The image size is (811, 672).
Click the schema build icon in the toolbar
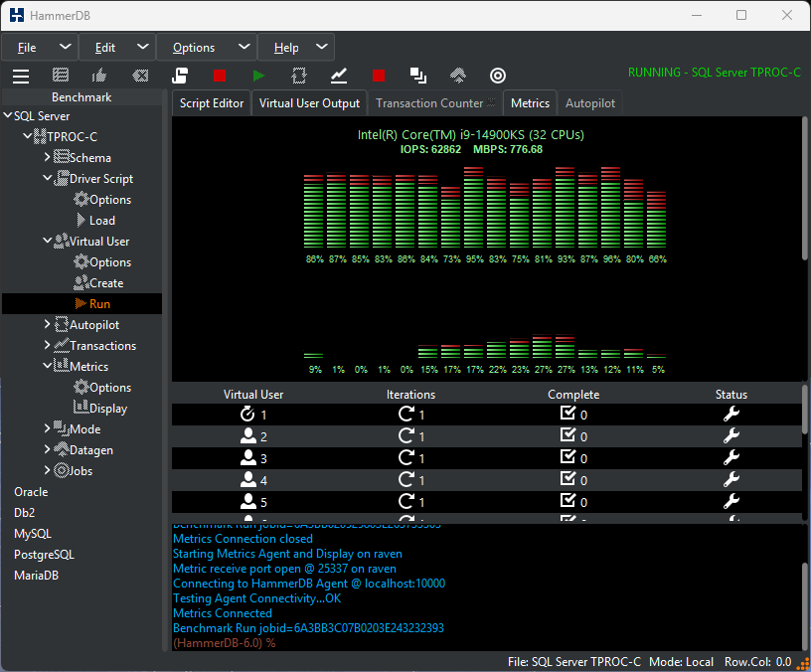point(61,76)
